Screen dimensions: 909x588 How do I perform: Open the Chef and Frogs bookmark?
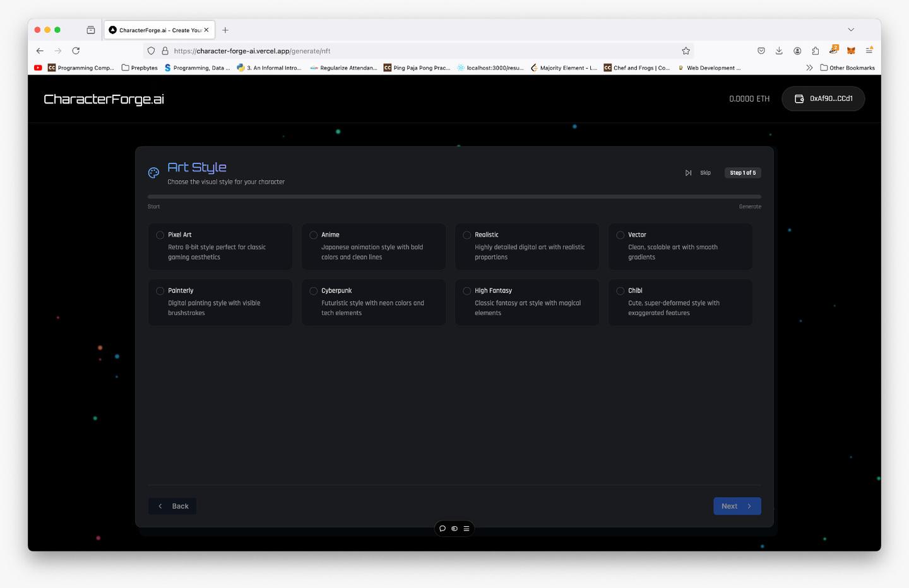tap(637, 68)
